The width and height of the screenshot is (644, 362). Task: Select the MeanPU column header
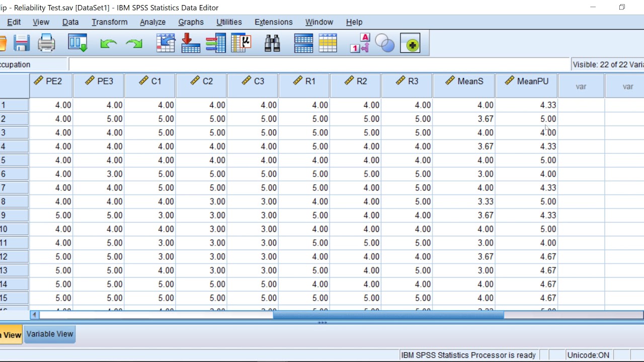[x=527, y=85]
